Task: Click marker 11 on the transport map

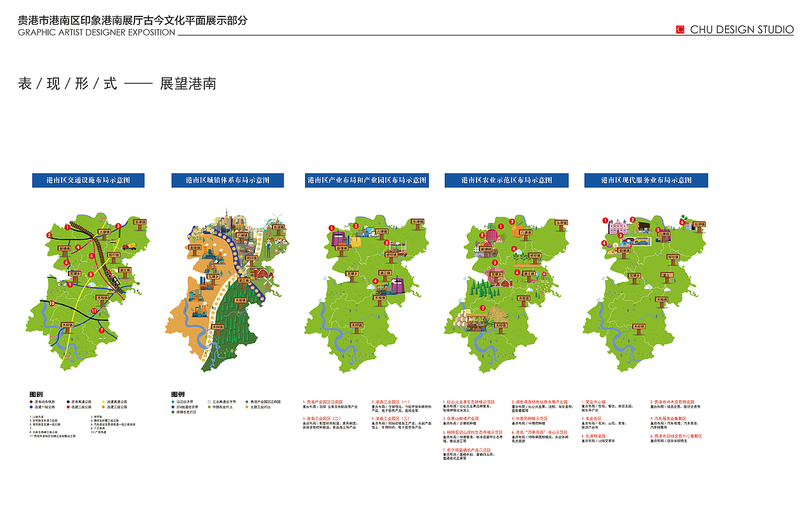Action: [94, 311]
